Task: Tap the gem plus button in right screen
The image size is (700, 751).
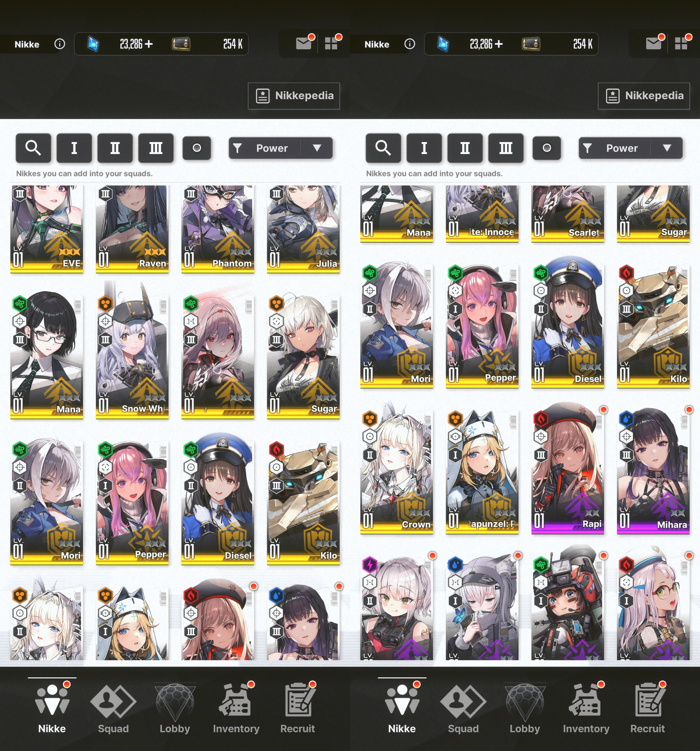Action: (499, 44)
